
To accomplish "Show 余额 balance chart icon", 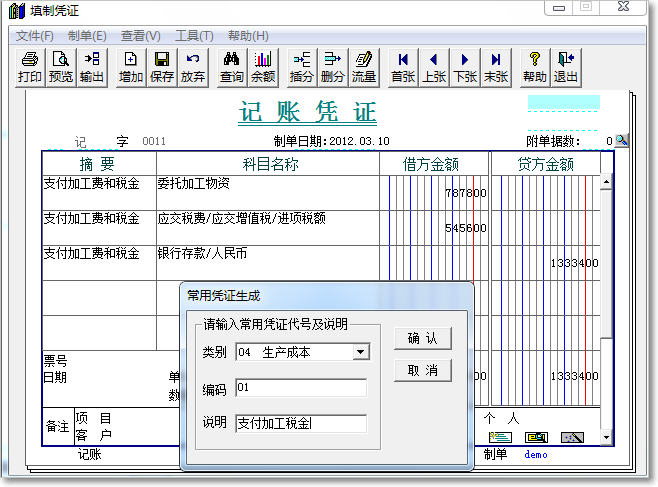I will click(263, 67).
